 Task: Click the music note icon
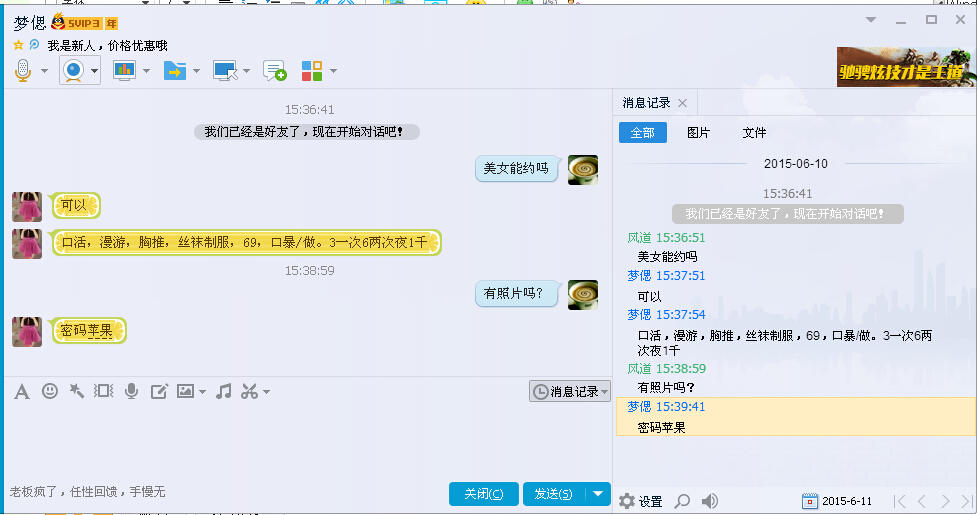(223, 391)
